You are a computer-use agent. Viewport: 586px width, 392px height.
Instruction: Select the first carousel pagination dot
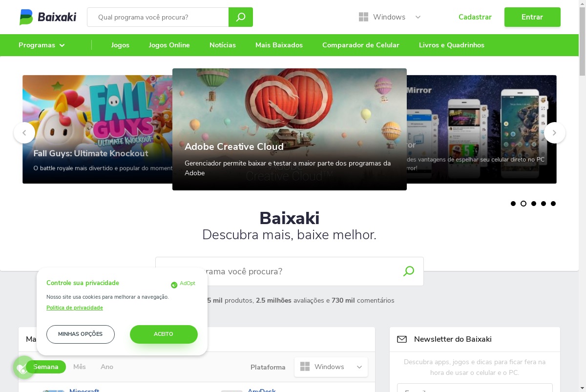[x=513, y=204]
